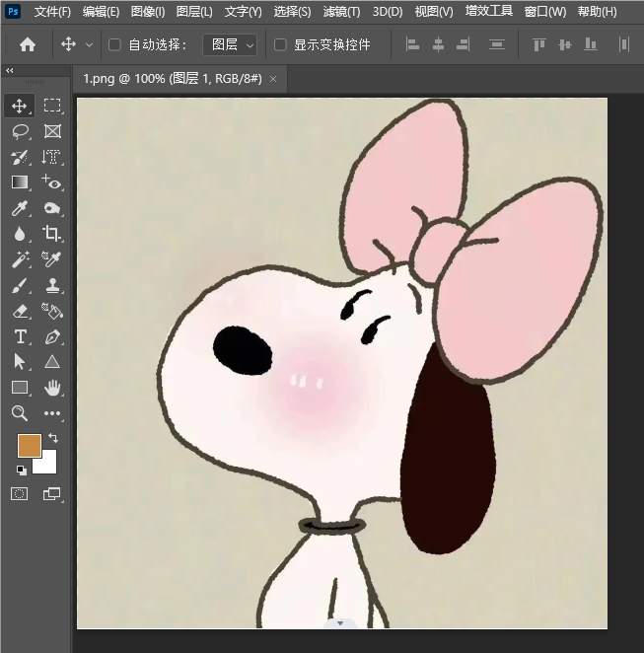Select the Blur water drop tool
Screen dimensions: 644x653
click(x=19, y=234)
